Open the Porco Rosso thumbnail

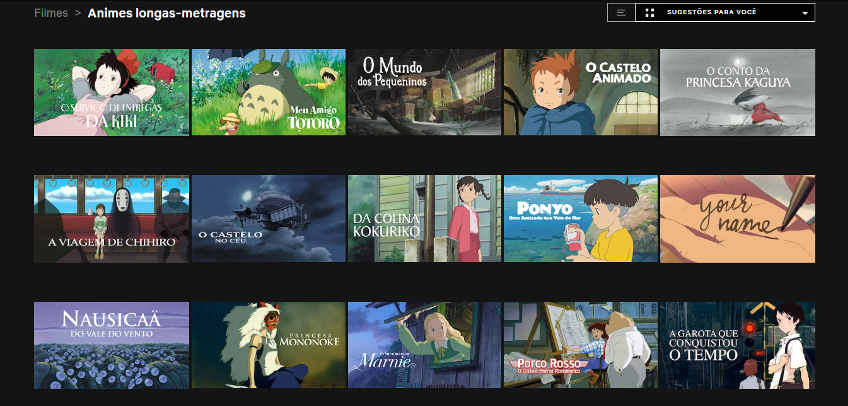[x=581, y=345]
